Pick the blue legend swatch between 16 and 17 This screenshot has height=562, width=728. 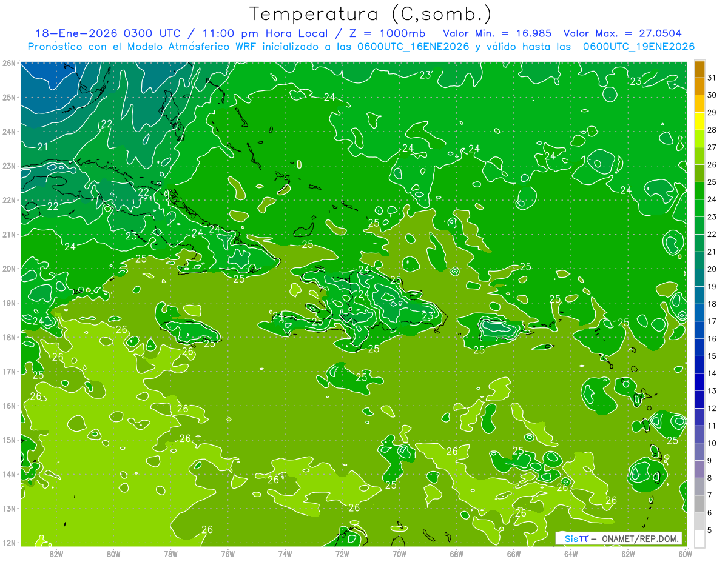[x=699, y=330]
